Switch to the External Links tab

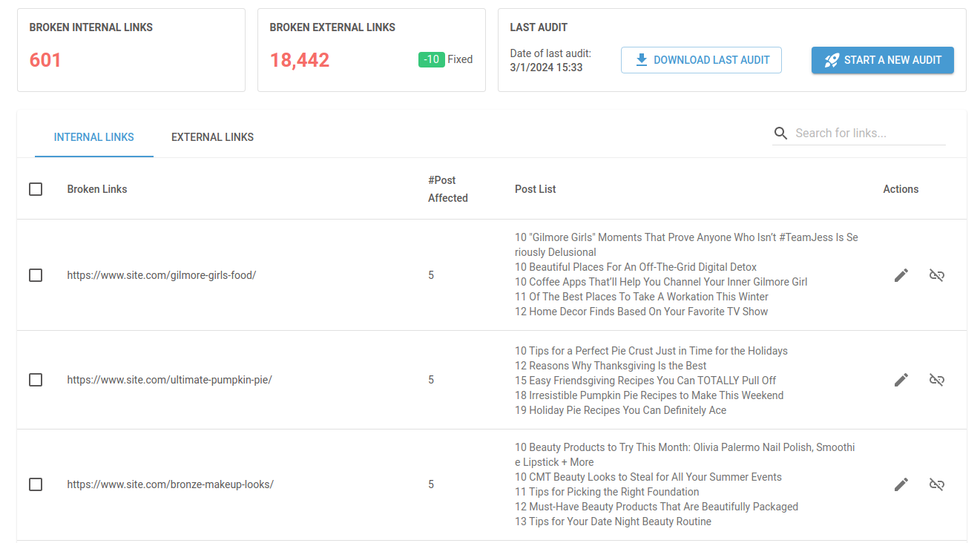(x=212, y=137)
